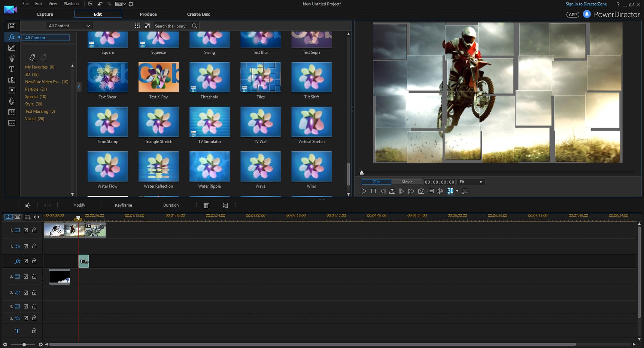Lock video track 1 padlock
Viewport: 644px width, 348px height.
[34, 230]
